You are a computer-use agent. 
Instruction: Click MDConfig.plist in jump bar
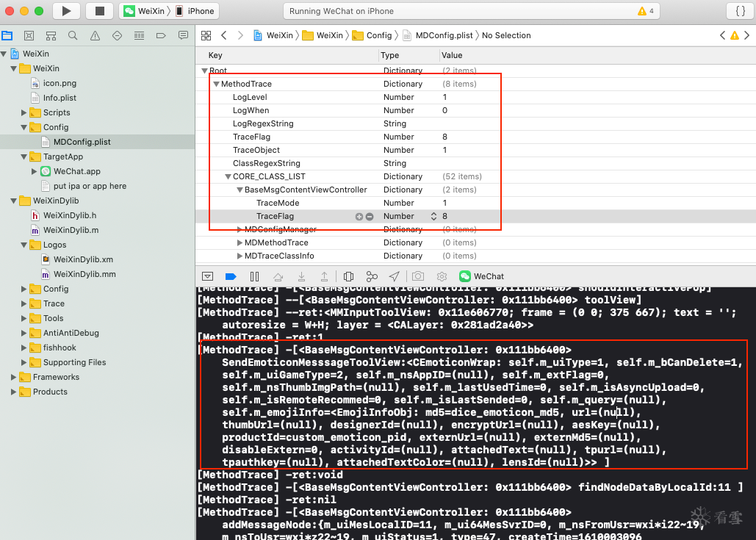point(444,35)
